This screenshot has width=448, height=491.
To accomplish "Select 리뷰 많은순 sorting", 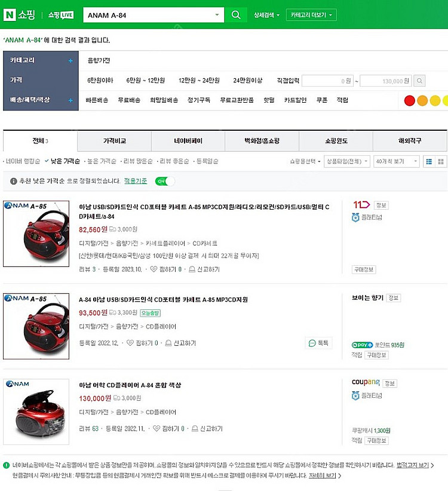I will click(x=137, y=161).
